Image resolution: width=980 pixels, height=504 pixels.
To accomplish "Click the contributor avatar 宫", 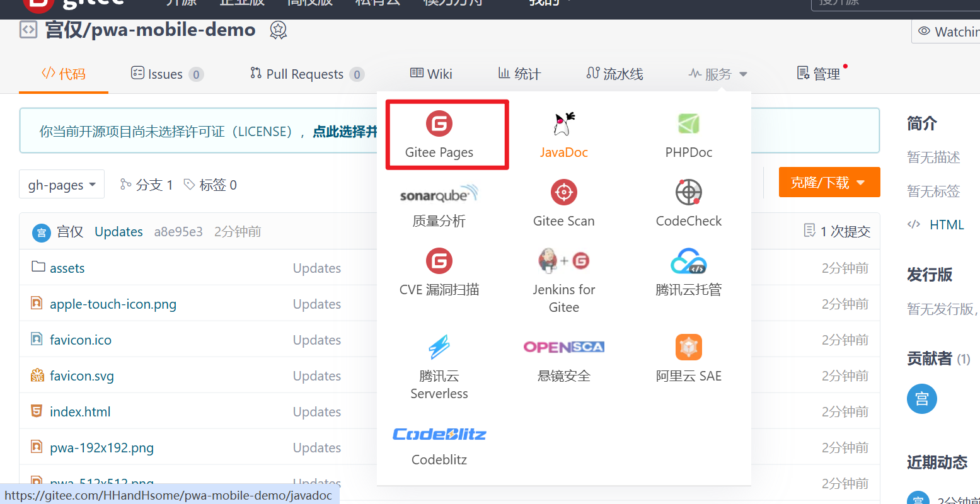I will coord(921,399).
